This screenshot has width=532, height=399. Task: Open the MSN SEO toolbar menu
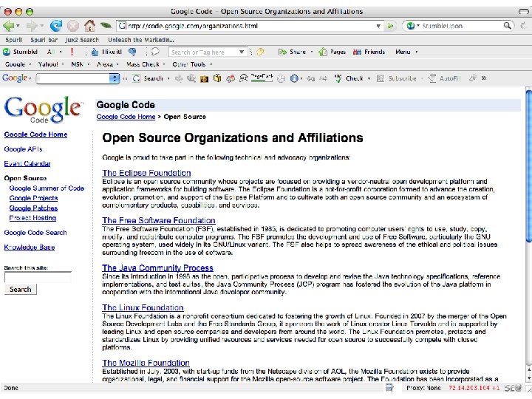pyautogui.click(x=79, y=64)
